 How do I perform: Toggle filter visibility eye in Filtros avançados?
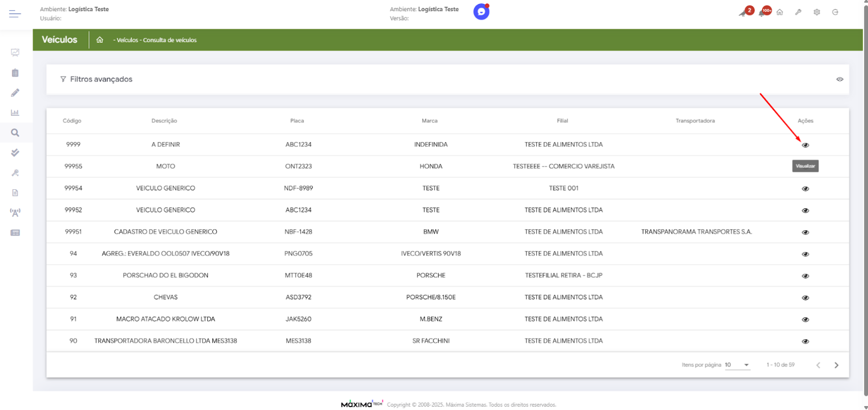click(840, 79)
